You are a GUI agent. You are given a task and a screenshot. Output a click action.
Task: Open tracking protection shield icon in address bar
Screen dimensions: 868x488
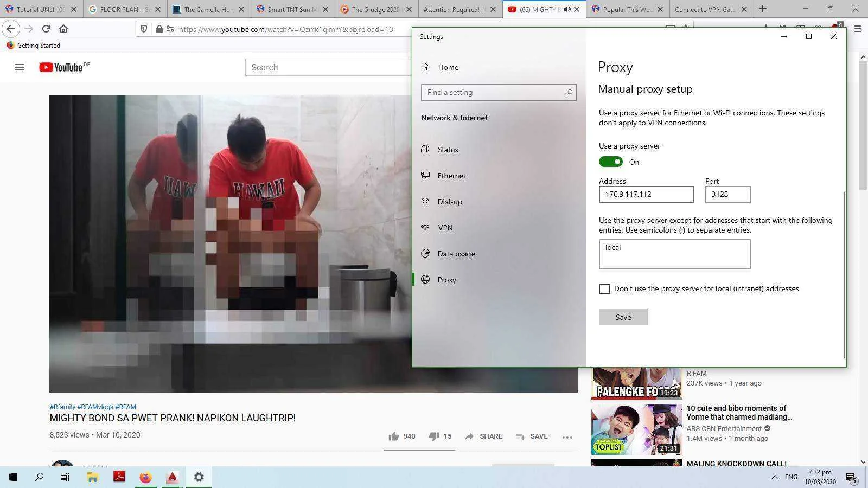tap(144, 29)
